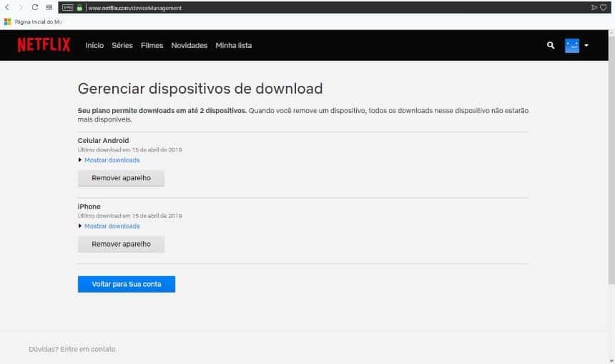Screen dimensions: 615x364
Task: Click the browser forward arrow
Action: (x=21, y=7)
